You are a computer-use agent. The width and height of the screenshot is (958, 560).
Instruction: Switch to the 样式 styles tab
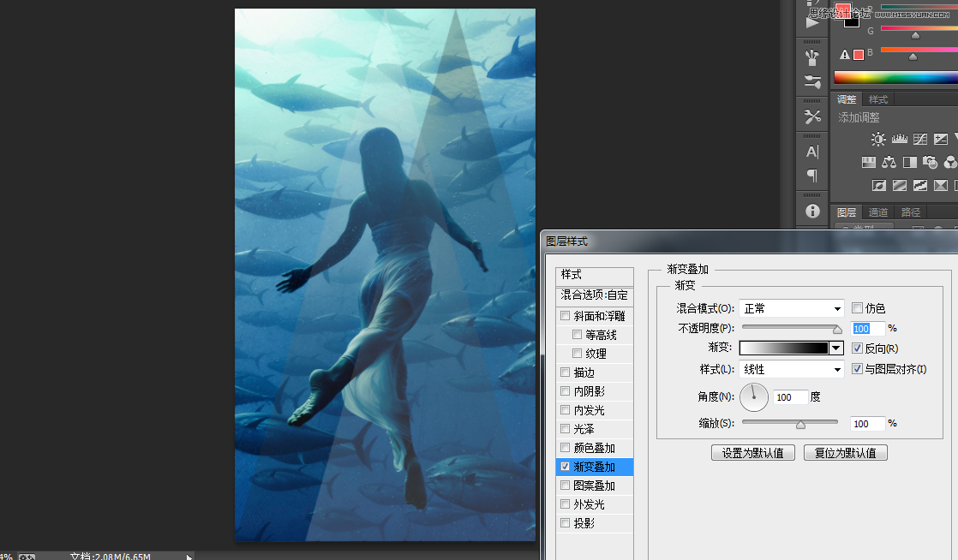[x=877, y=98]
